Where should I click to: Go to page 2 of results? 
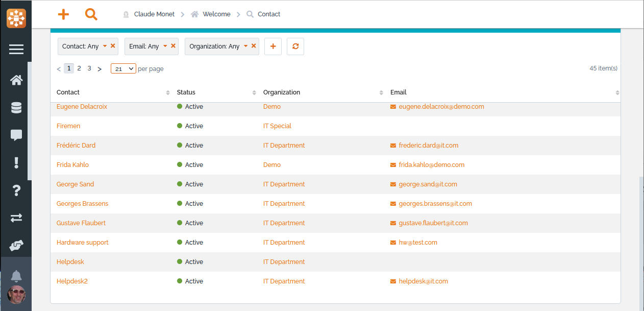[79, 68]
